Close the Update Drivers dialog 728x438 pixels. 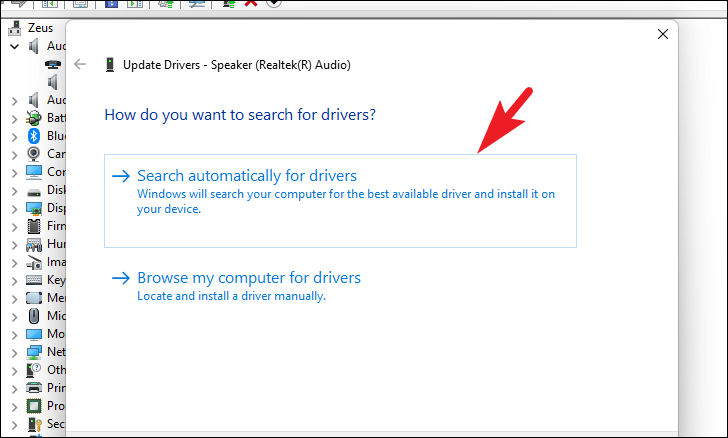[662, 35]
